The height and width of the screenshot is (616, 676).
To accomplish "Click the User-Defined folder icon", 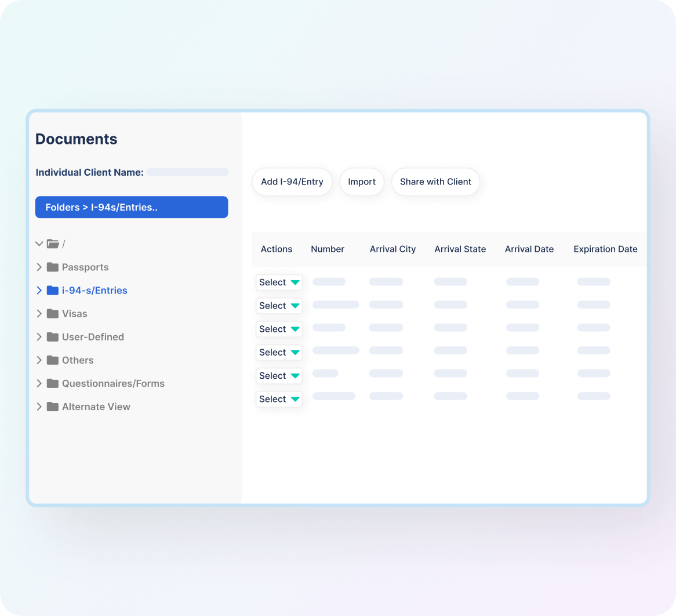I will [53, 337].
